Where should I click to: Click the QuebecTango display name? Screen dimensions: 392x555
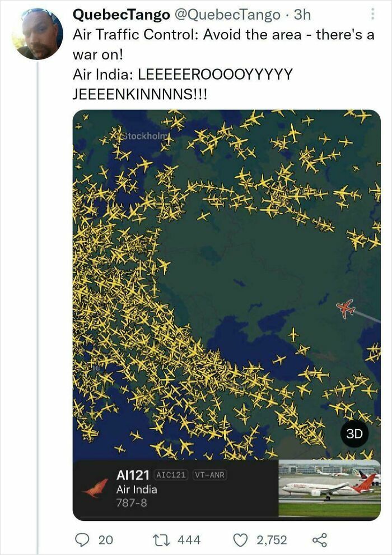pyautogui.click(x=122, y=15)
